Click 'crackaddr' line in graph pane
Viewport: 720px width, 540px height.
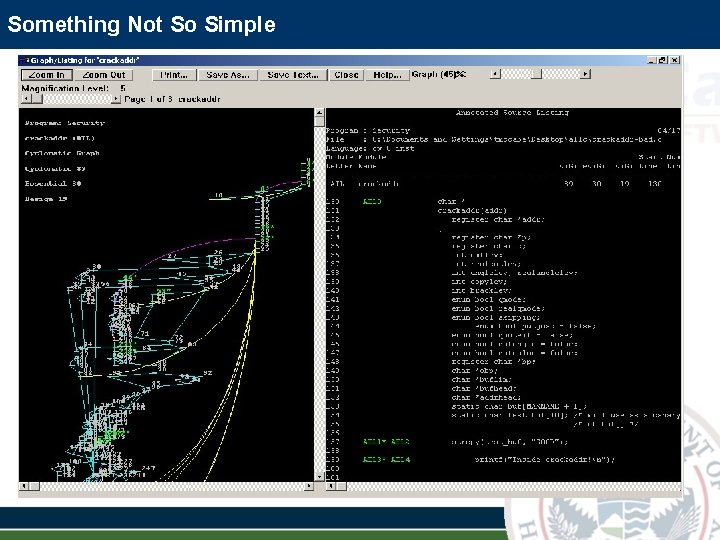click(60, 138)
